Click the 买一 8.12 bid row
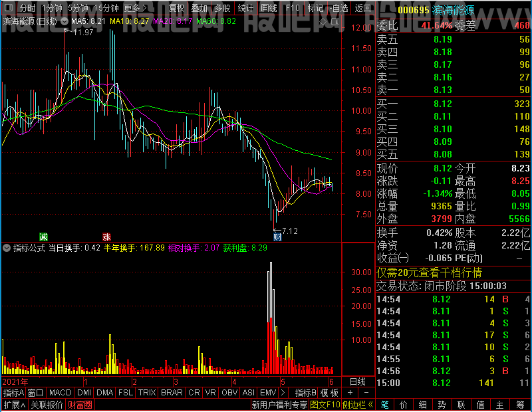532x412 pixels. 454,104
